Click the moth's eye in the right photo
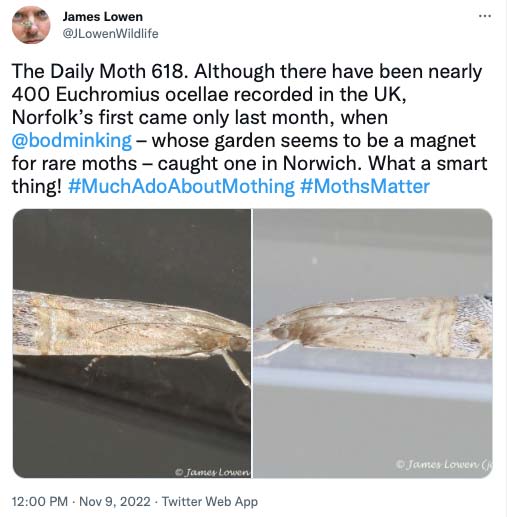 281,332
